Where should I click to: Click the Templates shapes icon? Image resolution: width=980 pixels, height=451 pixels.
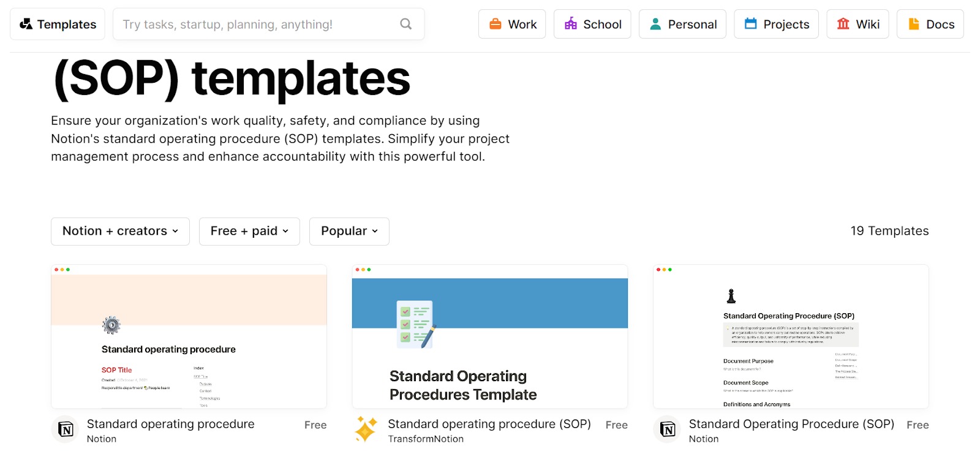26,24
